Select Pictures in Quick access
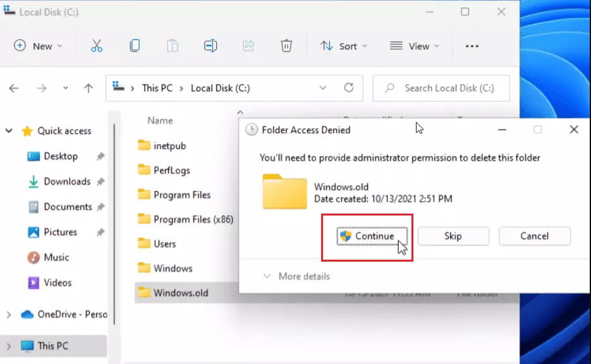 click(x=60, y=232)
